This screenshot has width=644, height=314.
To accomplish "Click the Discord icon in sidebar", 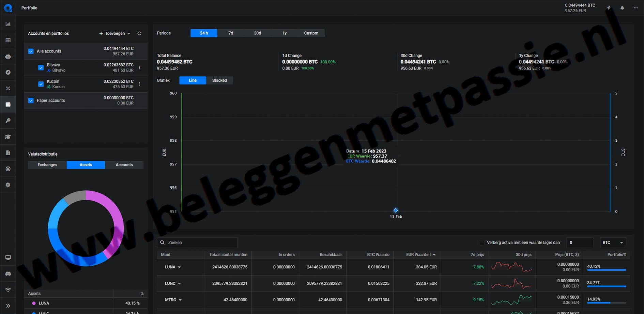I will coord(8,273).
